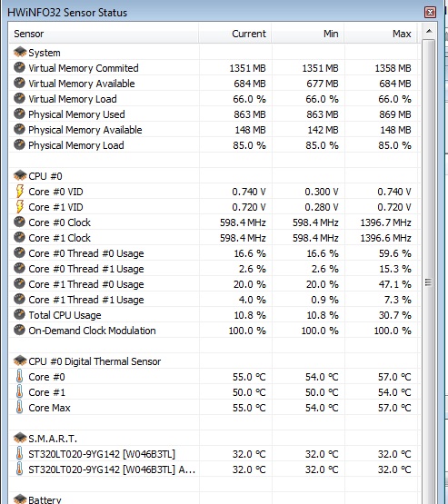Click the Core #0 VID lightning icon
Viewport: 448px width, 504px height.
[20, 192]
